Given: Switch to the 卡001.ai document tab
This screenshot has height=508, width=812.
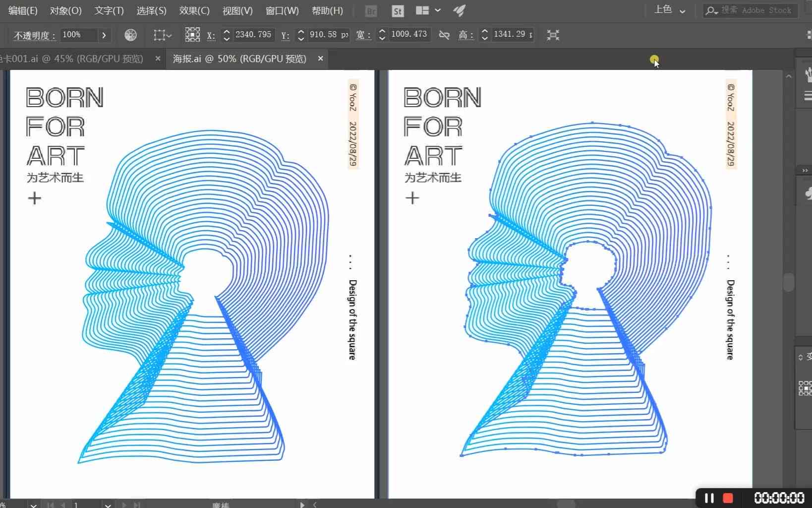Looking at the screenshot, I should pyautogui.click(x=72, y=59).
